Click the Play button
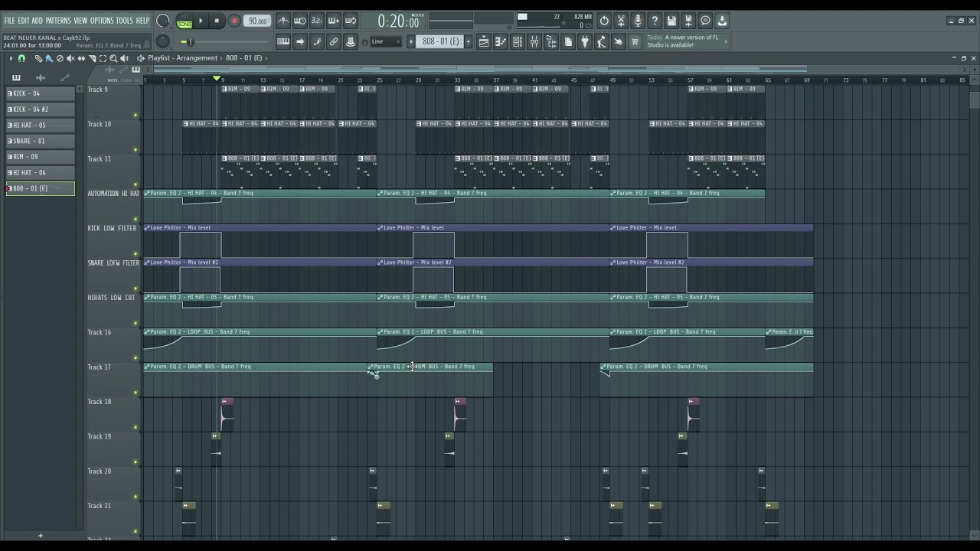Viewport: 980px width, 551px height. [x=201, y=21]
